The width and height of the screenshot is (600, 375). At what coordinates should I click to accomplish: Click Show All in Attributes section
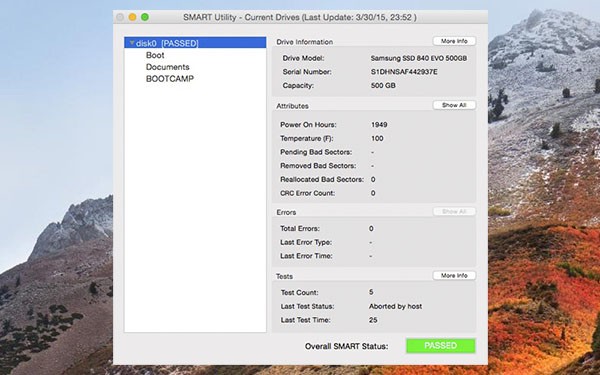point(454,105)
